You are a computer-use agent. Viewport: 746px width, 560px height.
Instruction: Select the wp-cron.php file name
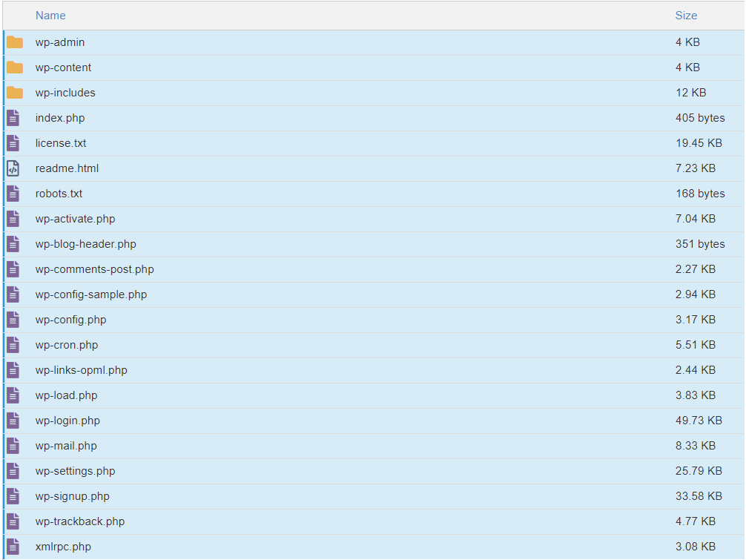(x=67, y=345)
